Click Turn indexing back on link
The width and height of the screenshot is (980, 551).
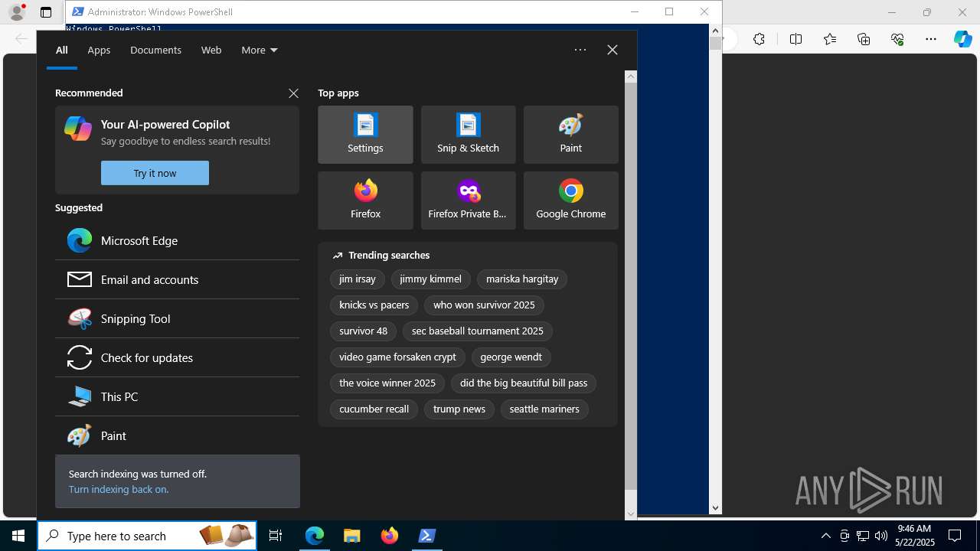pyautogui.click(x=119, y=489)
